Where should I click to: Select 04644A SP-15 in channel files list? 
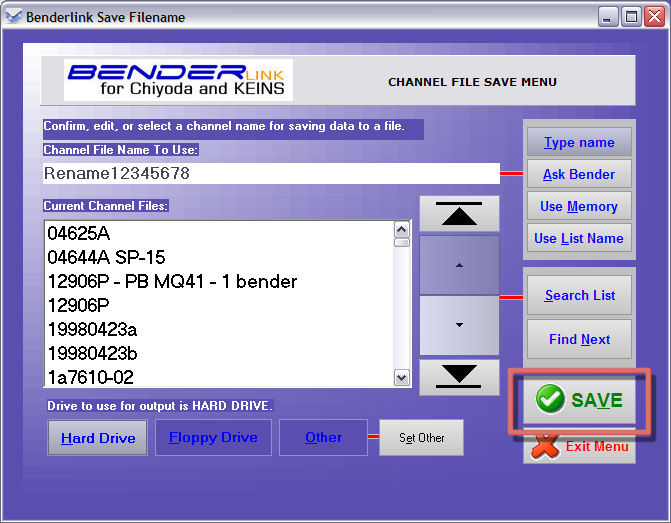[x=106, y=257]
